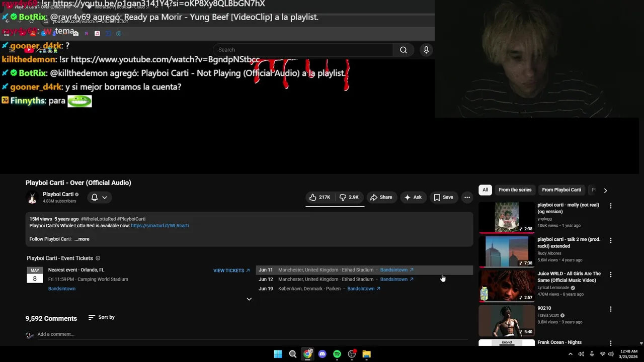This screenshot has height=362, width=644.
Task: Open the Ask AI button
Action: pyautogui.click(x=413, y=197)
